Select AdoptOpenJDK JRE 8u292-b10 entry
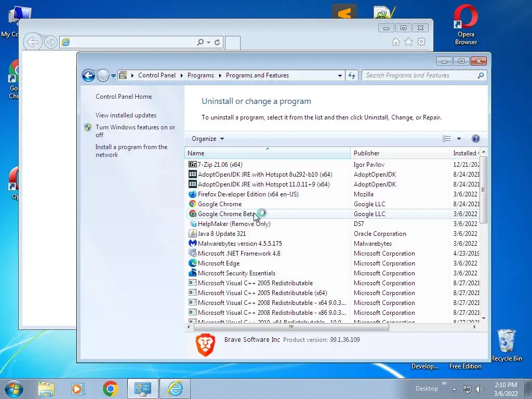Image resolution: width=532 pixels, height=399 pixels. pos(332,175)
